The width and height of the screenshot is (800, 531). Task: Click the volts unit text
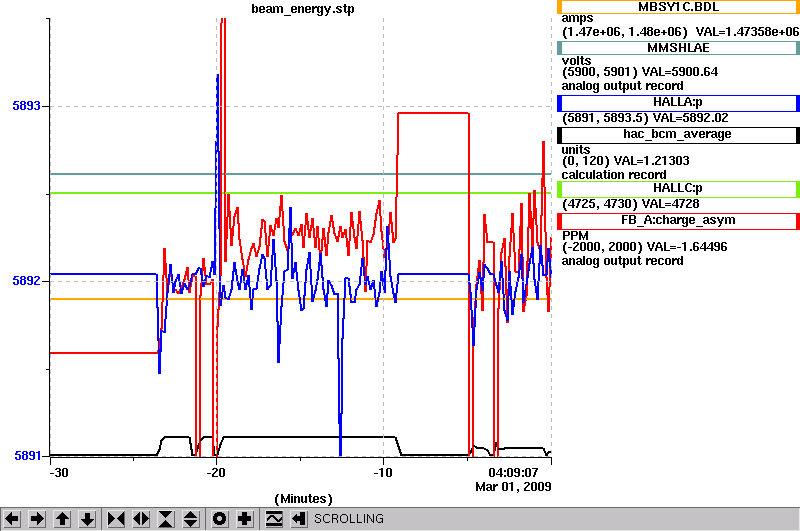pos(577,60)
